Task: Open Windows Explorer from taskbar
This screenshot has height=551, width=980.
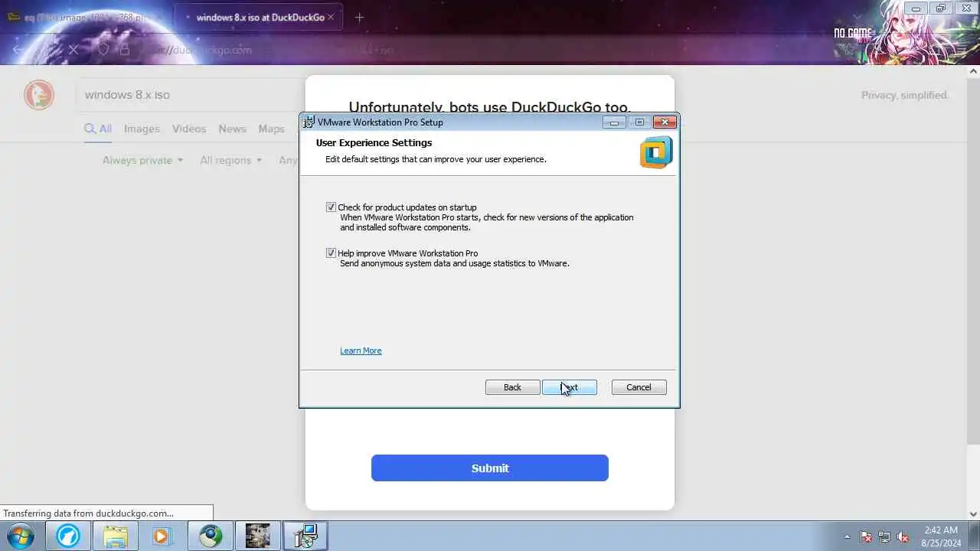Action: [x=116, y=536]
